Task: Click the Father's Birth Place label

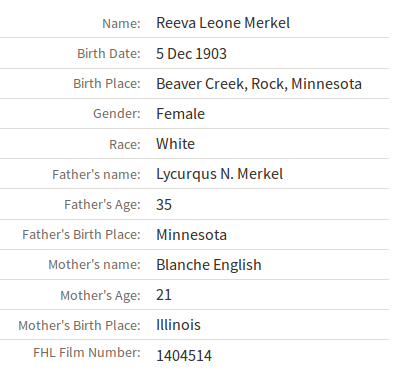Action: [81, 235]
